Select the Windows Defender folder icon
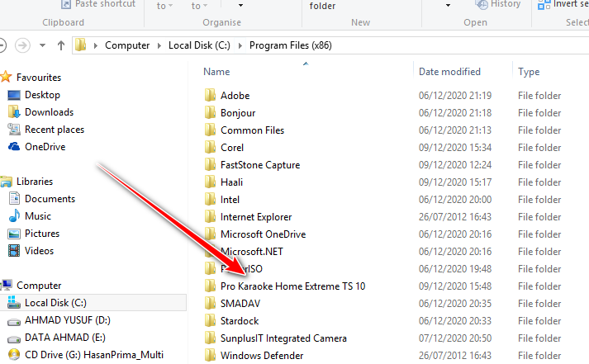This screenshot has height=364, width=589. 210,355
